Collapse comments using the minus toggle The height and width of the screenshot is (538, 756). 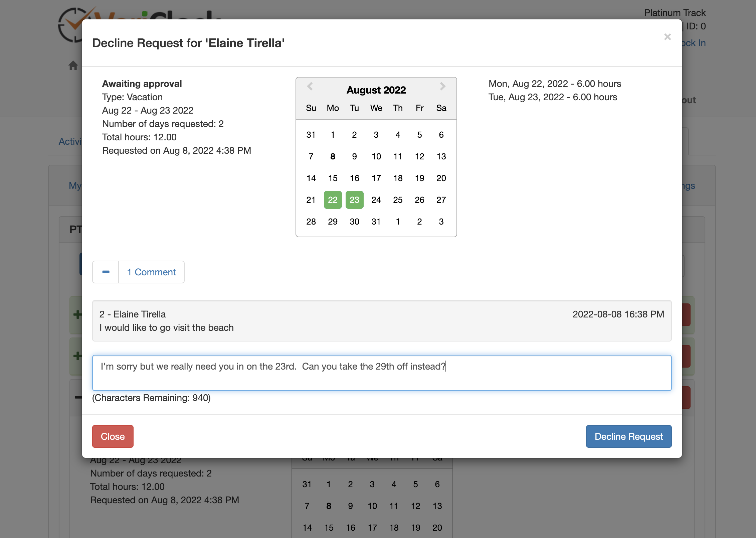point(105,272)
